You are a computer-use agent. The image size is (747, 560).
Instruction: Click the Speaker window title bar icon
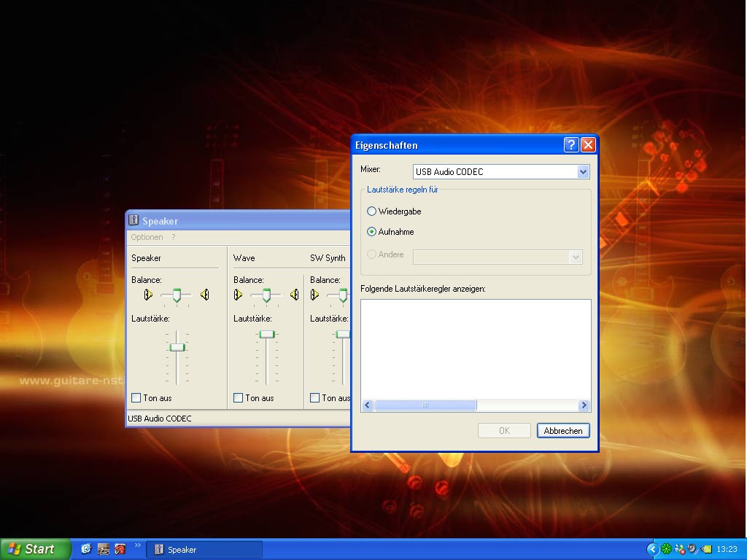pyautogui.click(x=133, y=220)
